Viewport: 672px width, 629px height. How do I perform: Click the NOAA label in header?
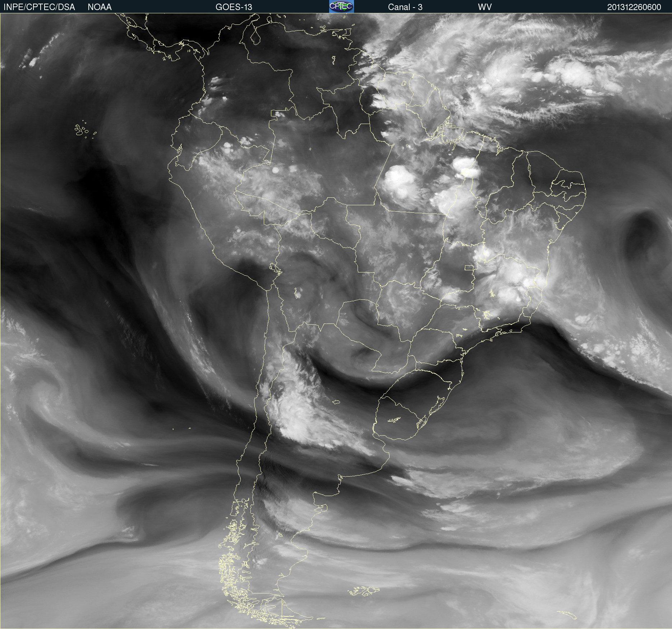pos(100,7)
